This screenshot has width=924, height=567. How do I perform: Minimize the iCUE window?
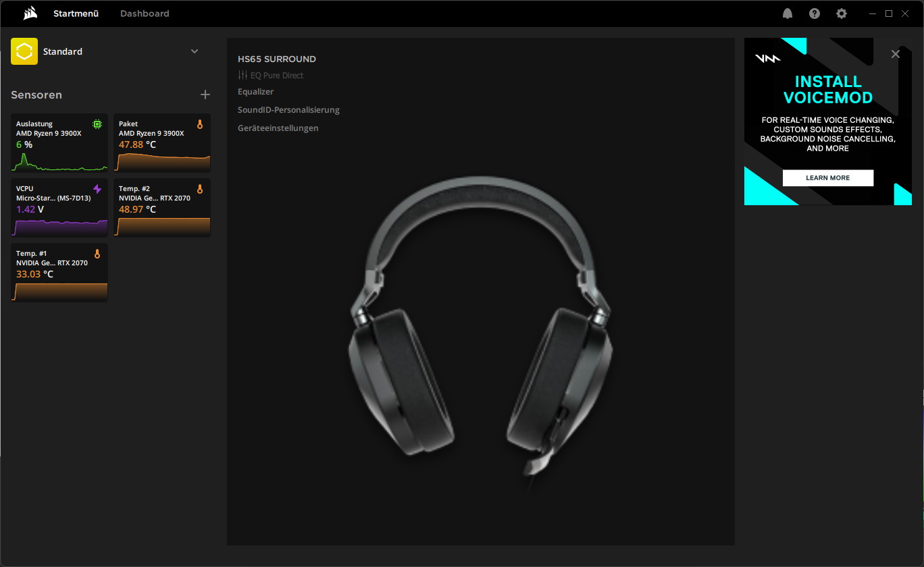coord(873,13)
